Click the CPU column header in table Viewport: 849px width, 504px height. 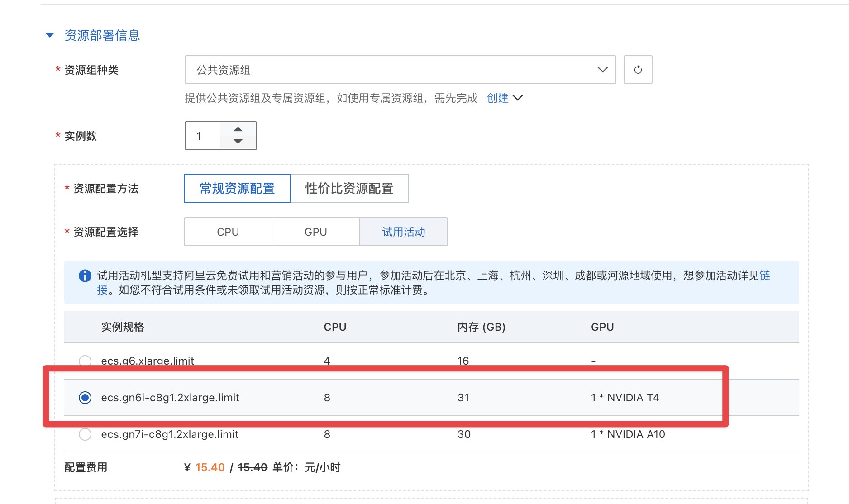click(335, 327)
